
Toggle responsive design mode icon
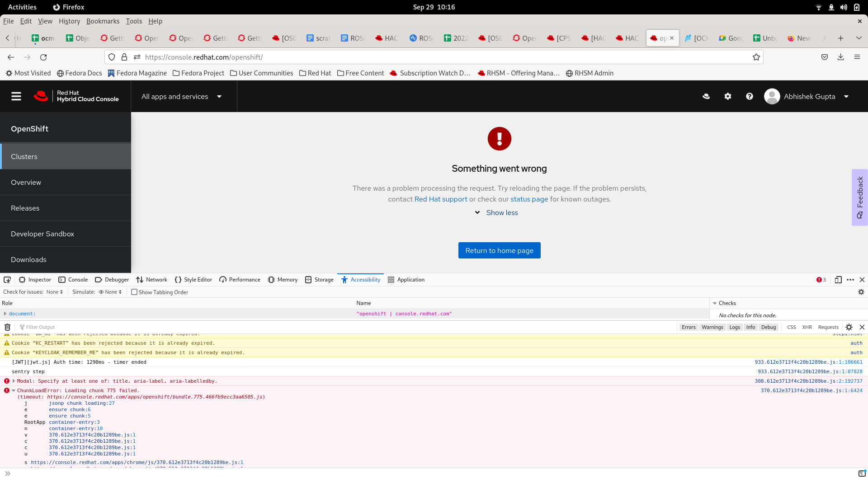point(838,280)
